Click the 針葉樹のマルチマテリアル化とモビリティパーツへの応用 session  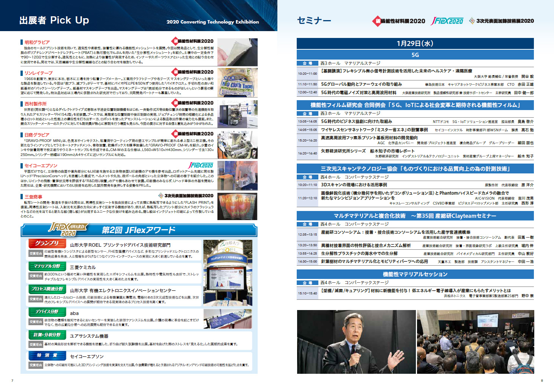(x=375, y=261)
